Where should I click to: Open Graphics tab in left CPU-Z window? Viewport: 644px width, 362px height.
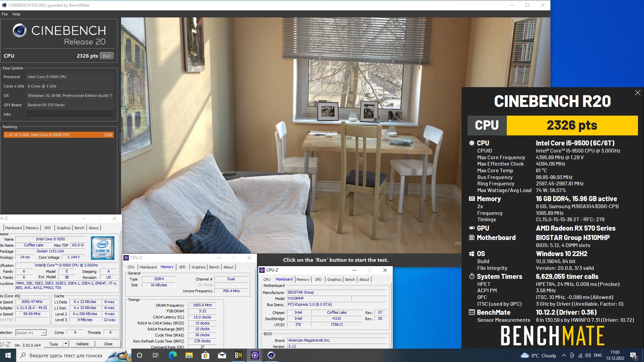(64, 228)
